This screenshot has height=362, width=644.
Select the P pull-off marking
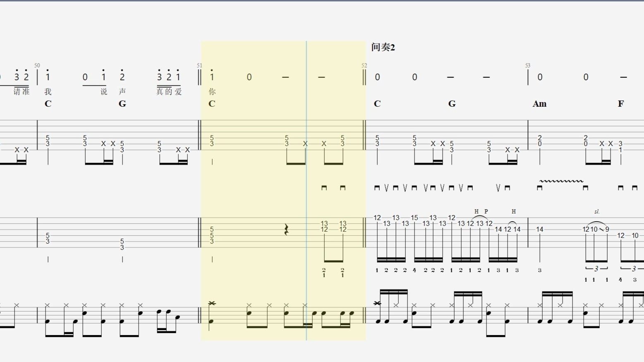coord(486,211)
